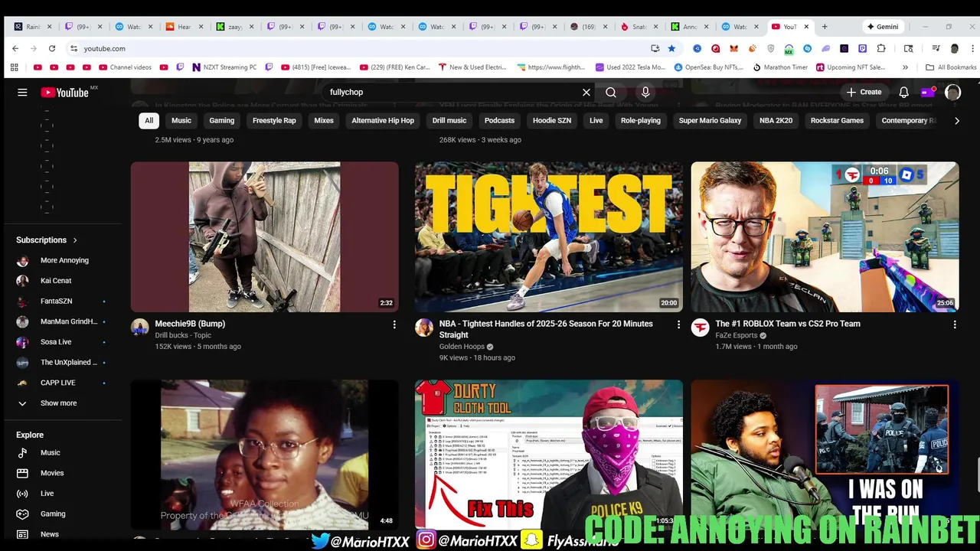Open the NZXT Streaming PC bookmark
This screenshot has width=980, height=551.
pos(224,67)
